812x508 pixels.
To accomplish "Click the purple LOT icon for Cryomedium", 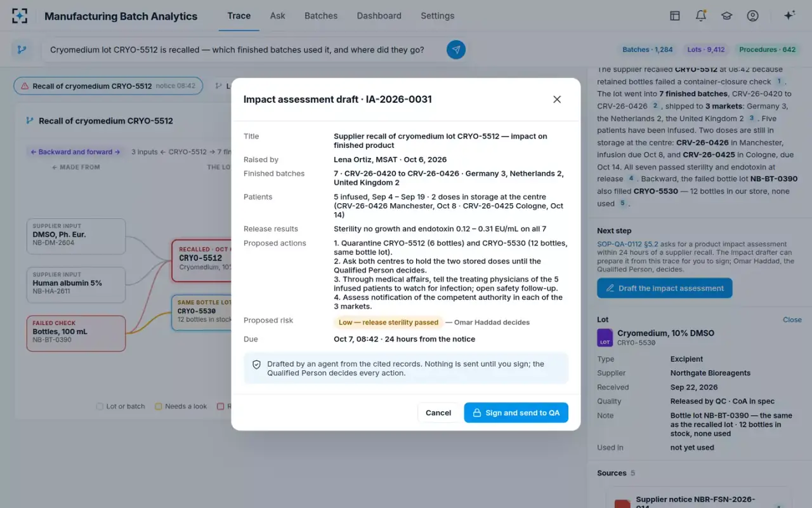I will click(x=605, y=338).
